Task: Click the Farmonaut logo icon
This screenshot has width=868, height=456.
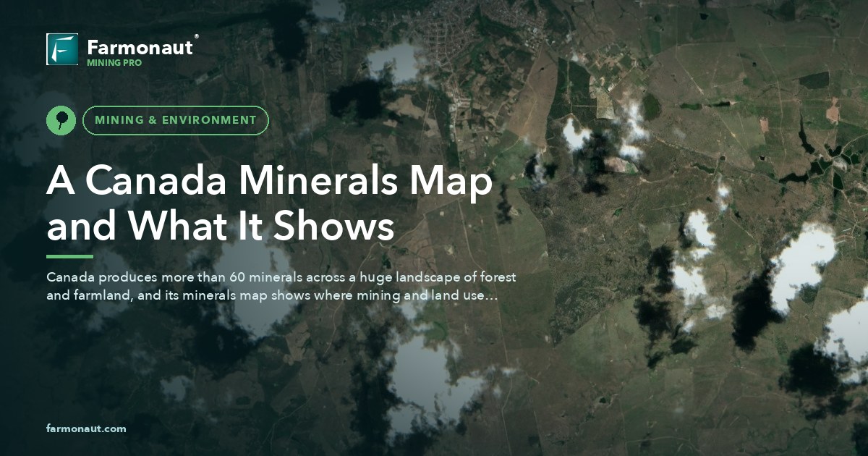Action: point(62,49)
